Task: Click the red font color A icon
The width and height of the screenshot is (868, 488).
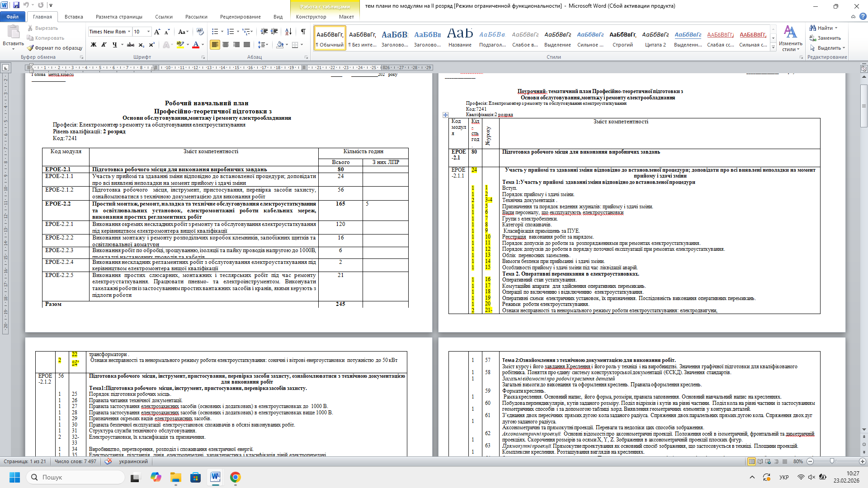Action: (x=196, y=45)
